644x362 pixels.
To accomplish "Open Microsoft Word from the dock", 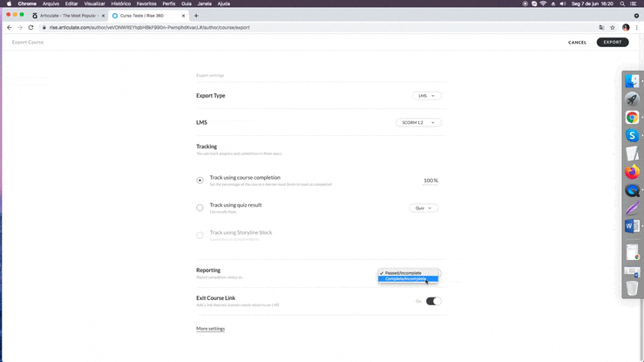I will tap(632, 226).
